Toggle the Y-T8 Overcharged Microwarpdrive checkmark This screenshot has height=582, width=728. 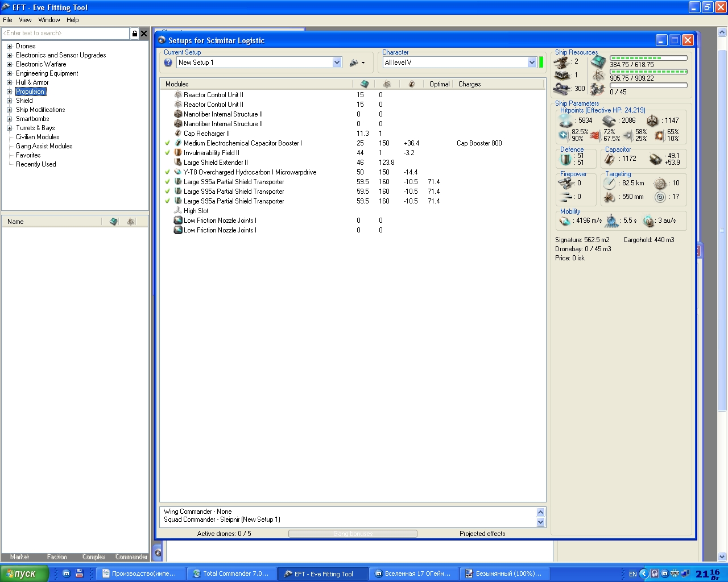point(168,172)
